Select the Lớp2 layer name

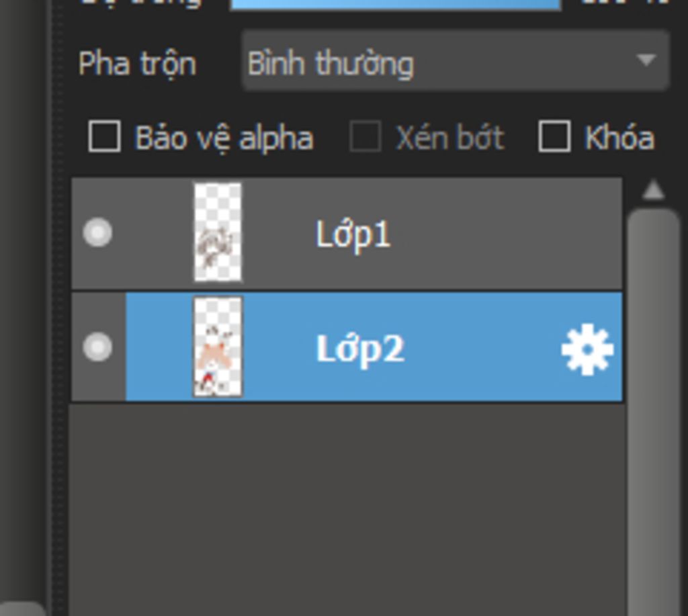click(x=360, y=349)
